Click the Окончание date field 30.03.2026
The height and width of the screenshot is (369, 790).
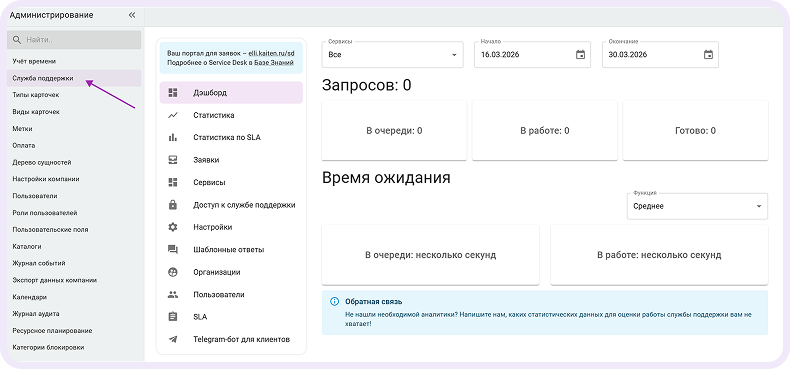pyautogui.click(x=661, y=54)
